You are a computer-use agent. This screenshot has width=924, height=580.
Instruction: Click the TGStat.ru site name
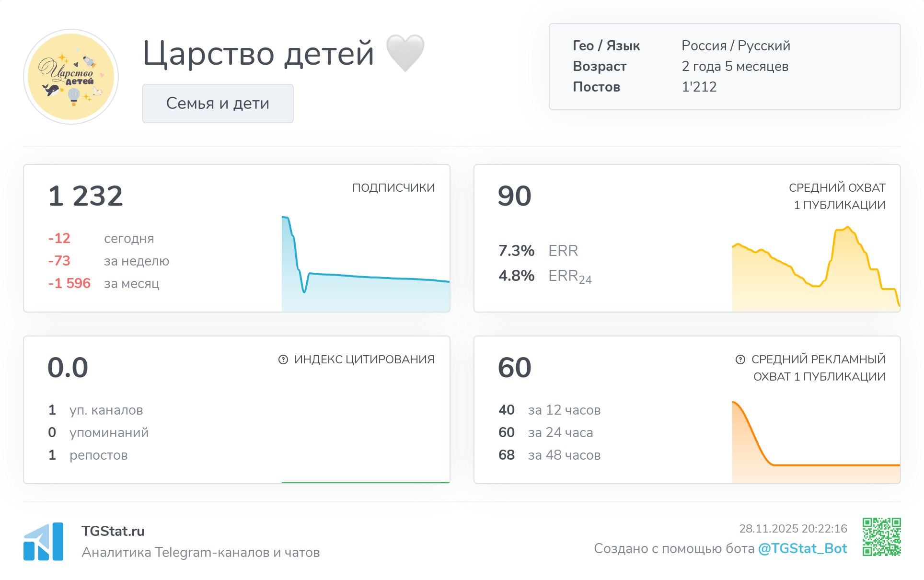(113, 531)
